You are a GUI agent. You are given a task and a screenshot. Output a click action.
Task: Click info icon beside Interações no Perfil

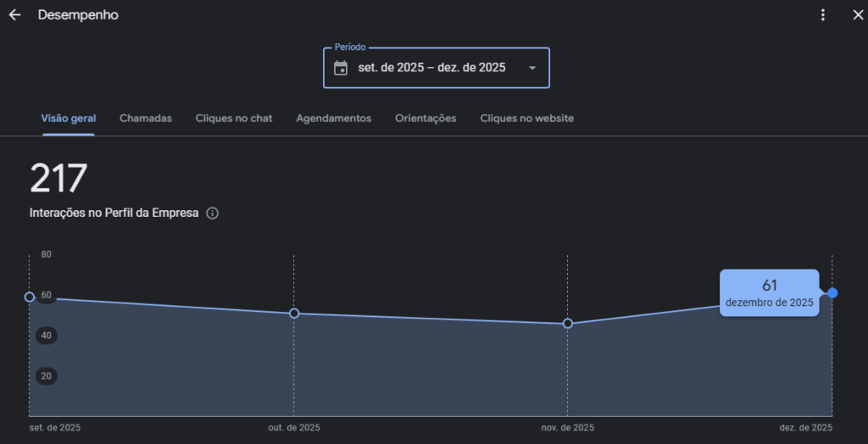coord(213,214)
